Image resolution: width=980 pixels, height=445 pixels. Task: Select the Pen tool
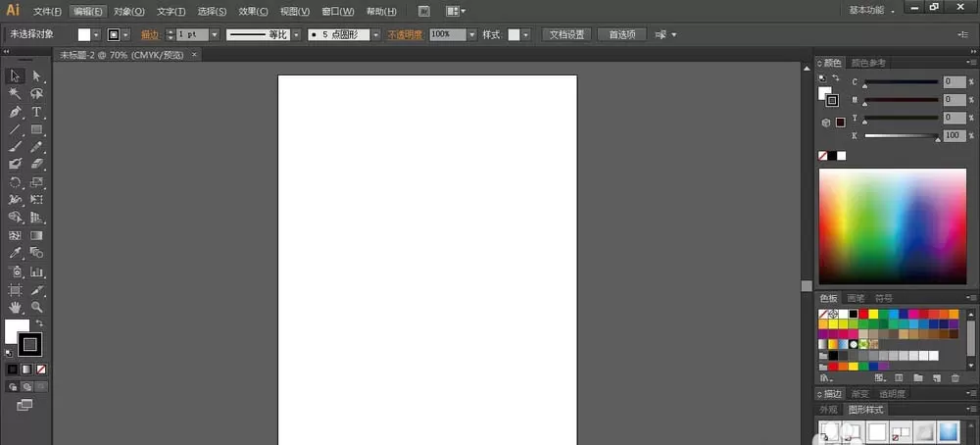[15, 112]
